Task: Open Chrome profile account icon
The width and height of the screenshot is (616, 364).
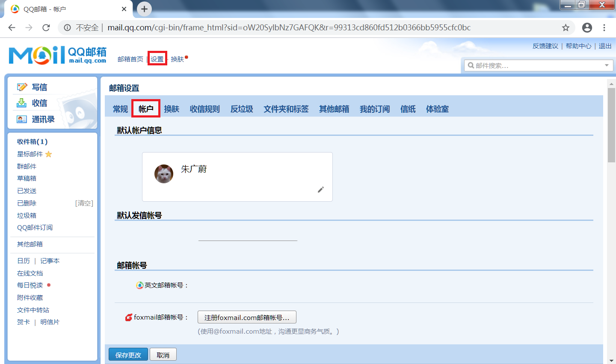Action: coord(587,28)
